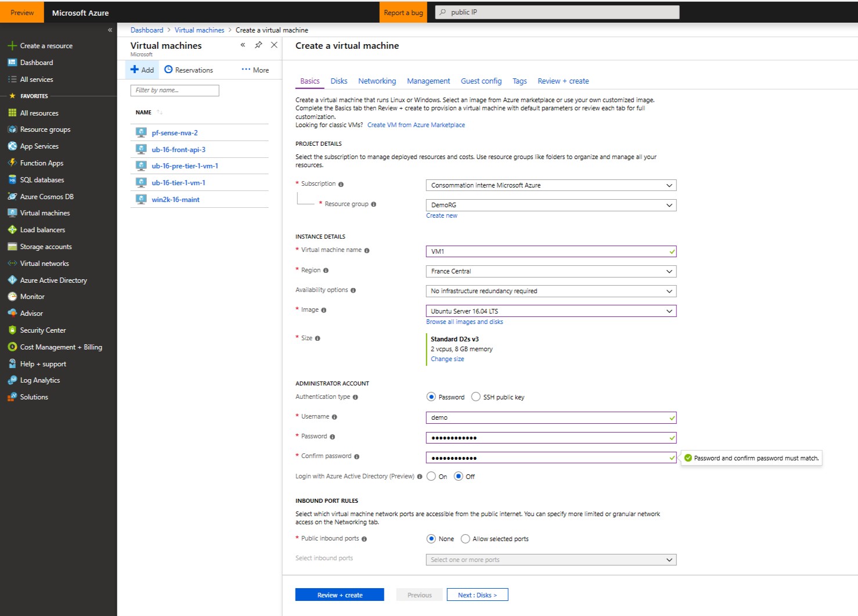Screen dimensions: 858x616
Task: Click the Advisor cloud icon
Action: click(12, 314)
